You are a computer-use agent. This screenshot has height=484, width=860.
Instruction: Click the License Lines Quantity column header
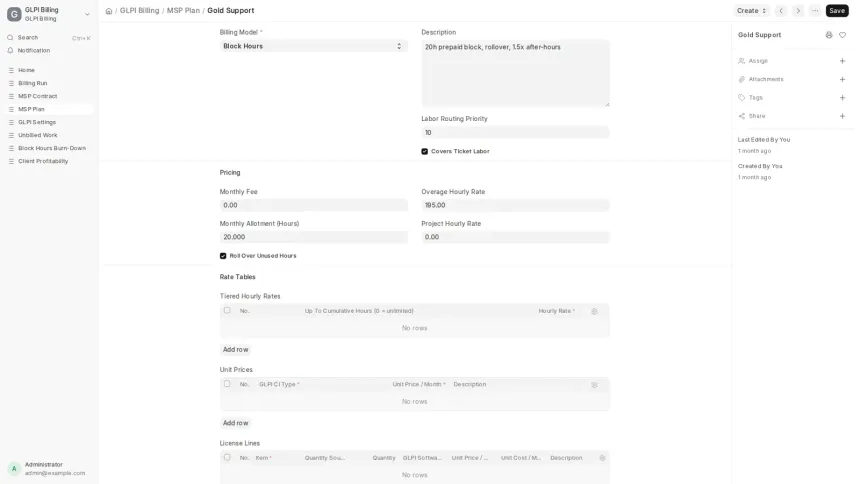(x=383, y=458)
